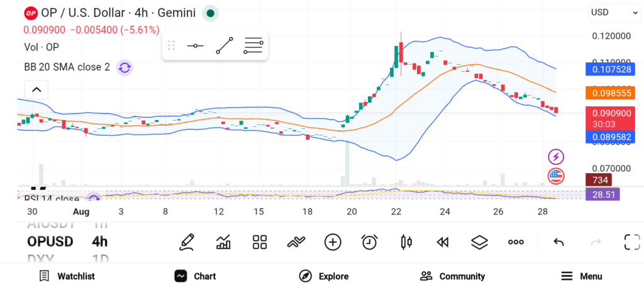Click the purple lightning bolt icon

(x=556, y=157)
